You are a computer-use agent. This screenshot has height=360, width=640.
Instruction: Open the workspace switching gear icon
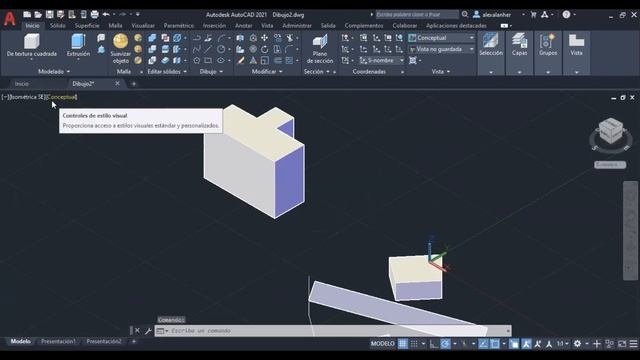pyautogui.click(x=577, y=344)
